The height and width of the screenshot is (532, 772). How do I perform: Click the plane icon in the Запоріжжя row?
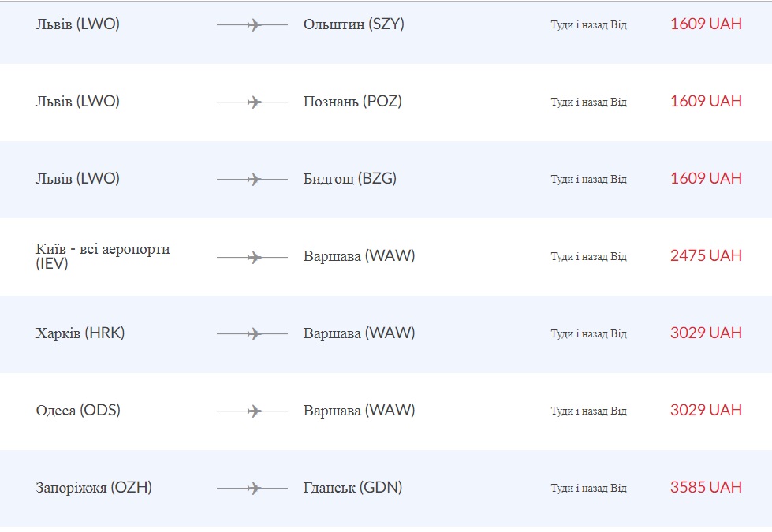pos(252,489)
